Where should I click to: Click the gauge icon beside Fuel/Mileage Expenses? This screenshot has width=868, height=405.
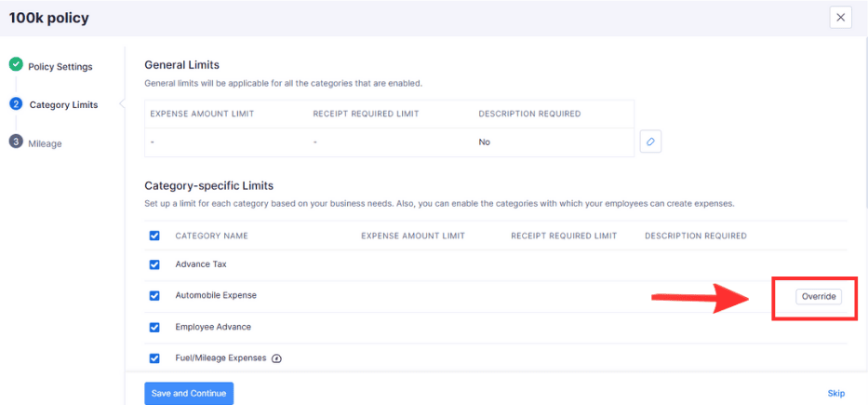(x=276, y=358)
